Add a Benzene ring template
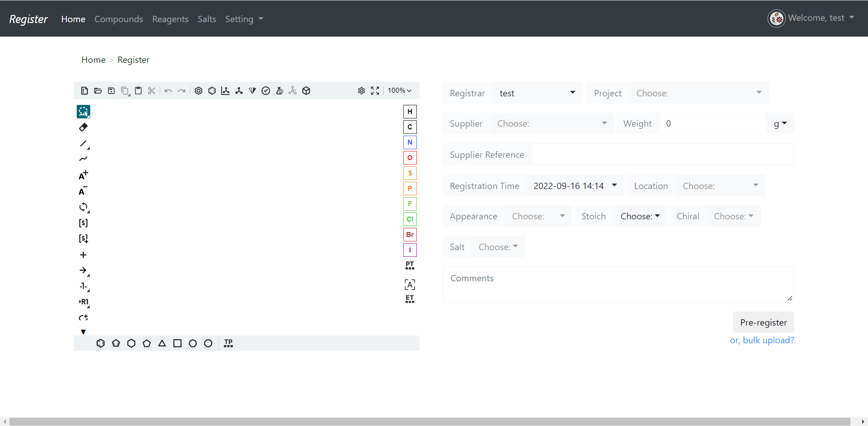The width and height of the screenshot is (868, 426). (100, 343)
